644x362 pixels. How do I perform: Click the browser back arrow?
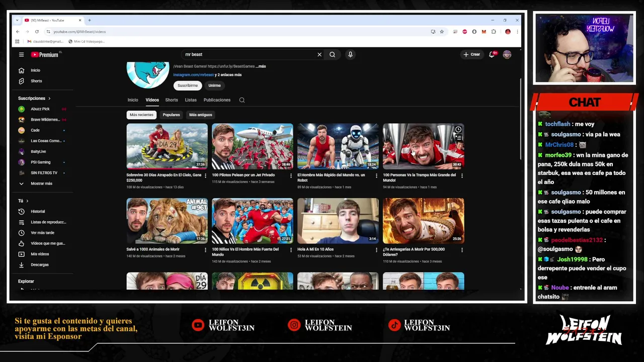[18, 32]
